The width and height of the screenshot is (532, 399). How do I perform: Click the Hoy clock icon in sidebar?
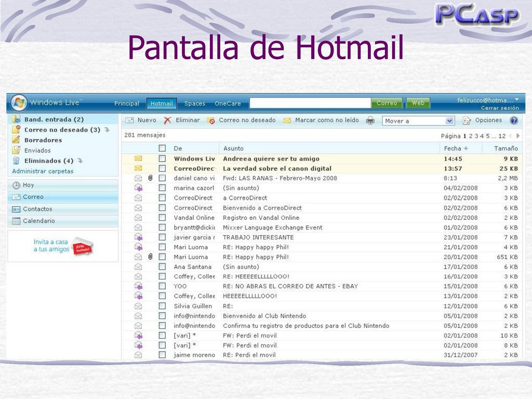click(16, 185)
